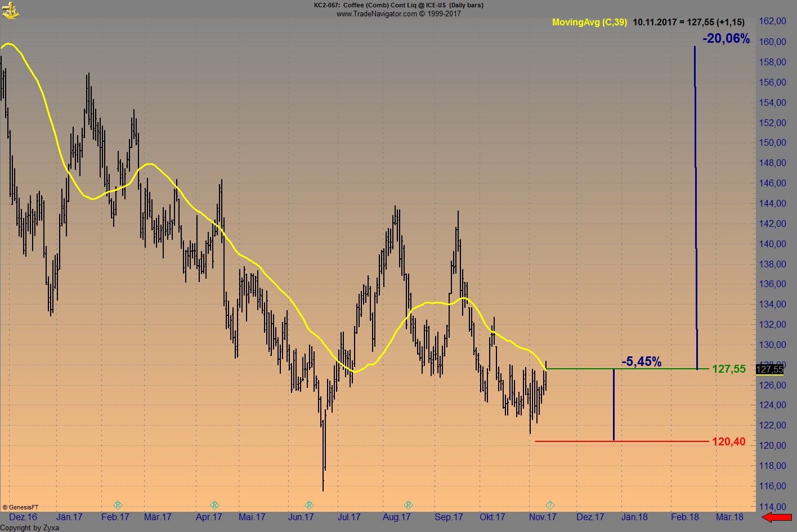The image size is (797, 532).
Task: Select the Dez.16 axis label
Action: click(x=23, y=517)
